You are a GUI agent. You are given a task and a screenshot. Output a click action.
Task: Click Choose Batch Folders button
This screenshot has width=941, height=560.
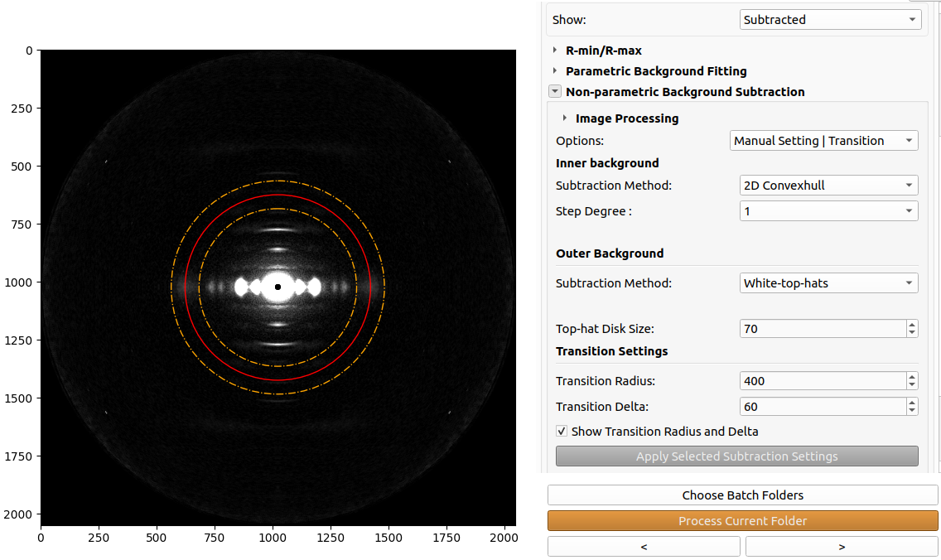(742, 495)
